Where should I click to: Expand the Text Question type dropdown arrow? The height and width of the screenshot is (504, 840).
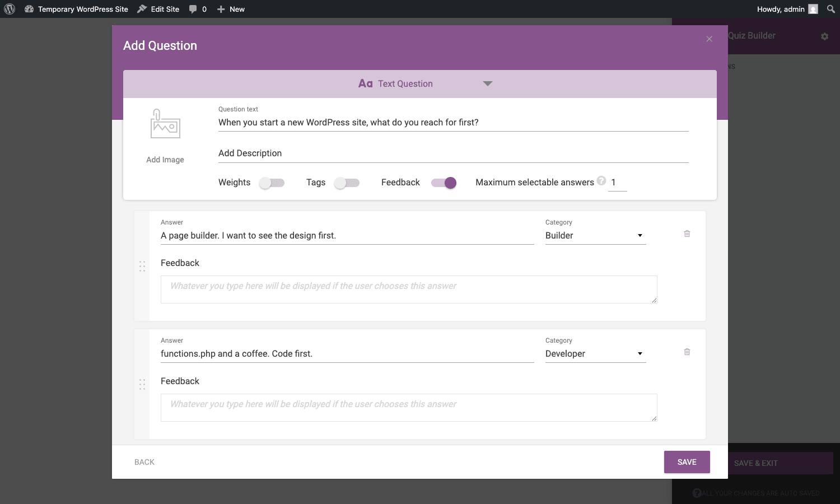click(488, 83)
